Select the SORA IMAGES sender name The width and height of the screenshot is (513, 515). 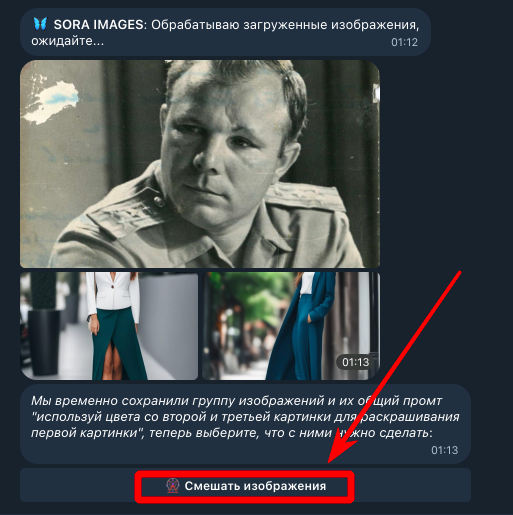pos(99,25)
